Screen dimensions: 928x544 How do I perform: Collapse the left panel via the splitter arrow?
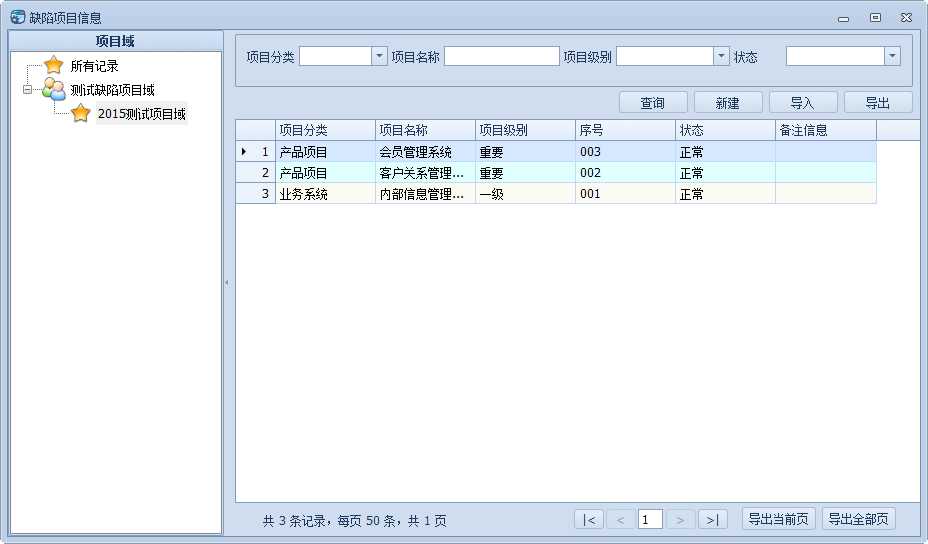tap(227, 282)
